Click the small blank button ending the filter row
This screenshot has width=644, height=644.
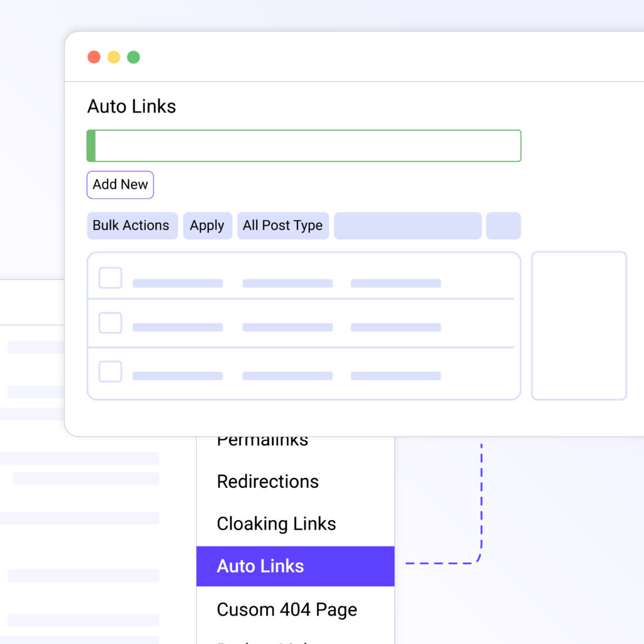coord(503,226)
